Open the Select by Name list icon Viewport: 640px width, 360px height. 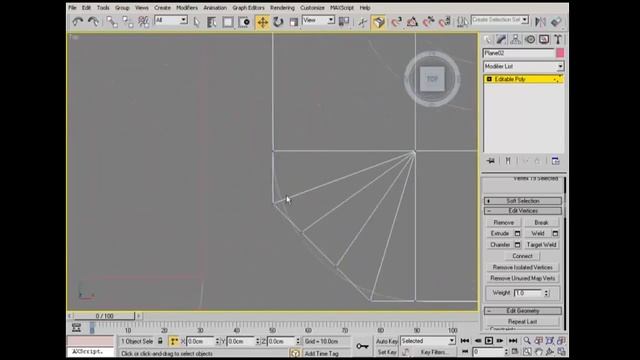pos(212,22)
